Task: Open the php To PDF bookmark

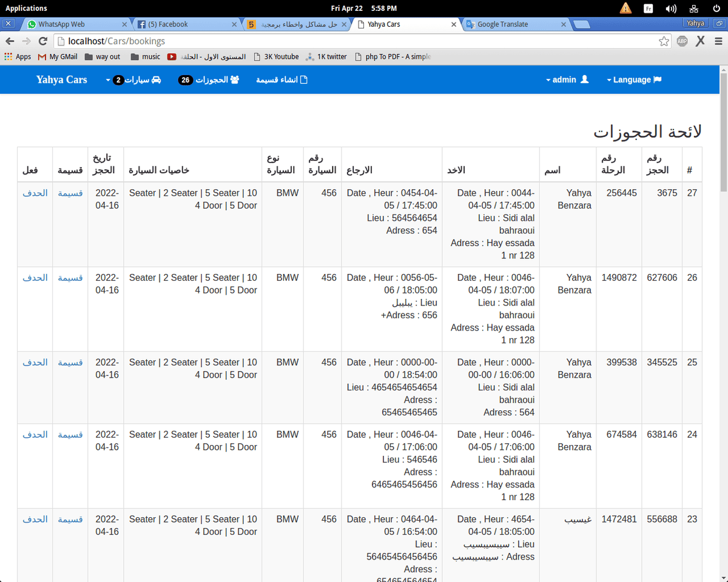Action: 393,56
